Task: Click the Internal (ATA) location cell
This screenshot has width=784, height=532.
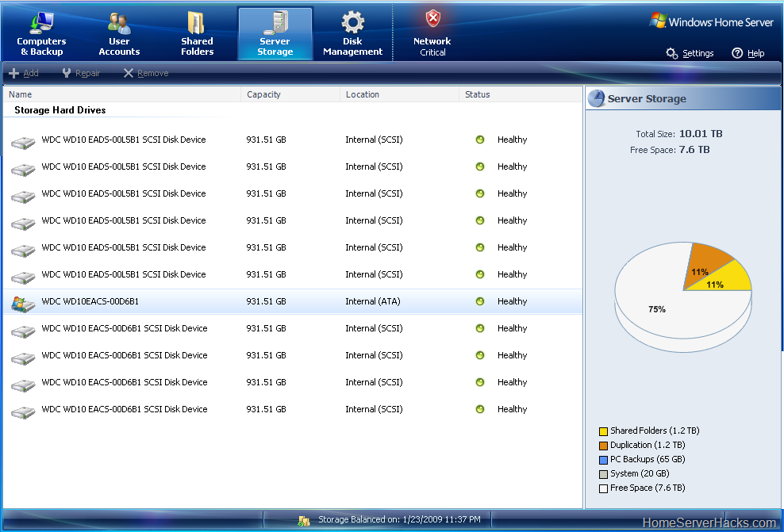Action: pos(373,301)
